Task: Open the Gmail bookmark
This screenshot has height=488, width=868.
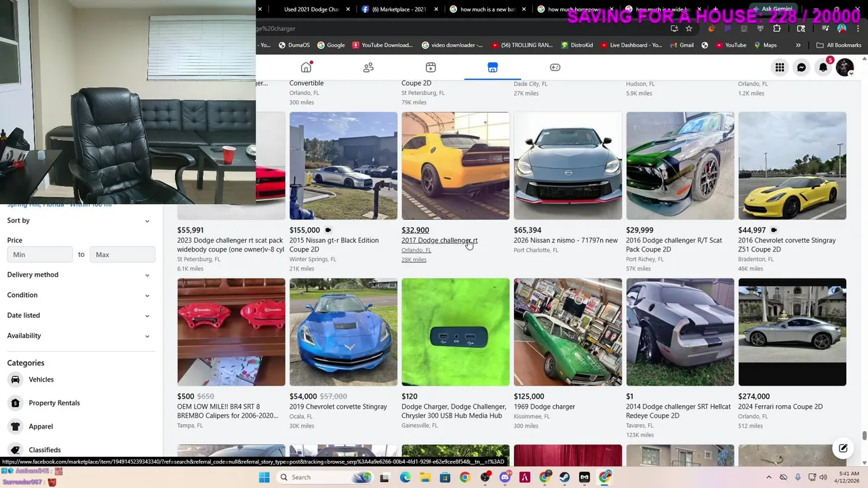Action: 681,45
